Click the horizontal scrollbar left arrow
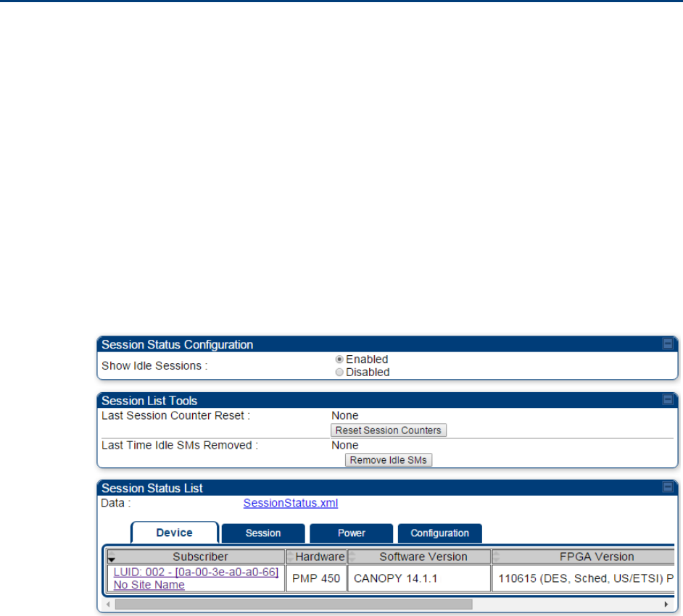The width and height of the screenshot is (683, 616). [x=108, y=604]
